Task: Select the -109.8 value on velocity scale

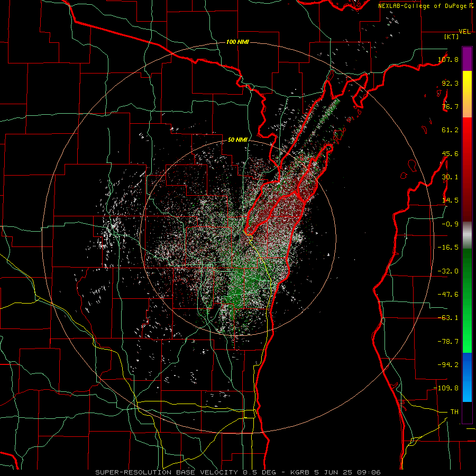Action: (446, 388)
